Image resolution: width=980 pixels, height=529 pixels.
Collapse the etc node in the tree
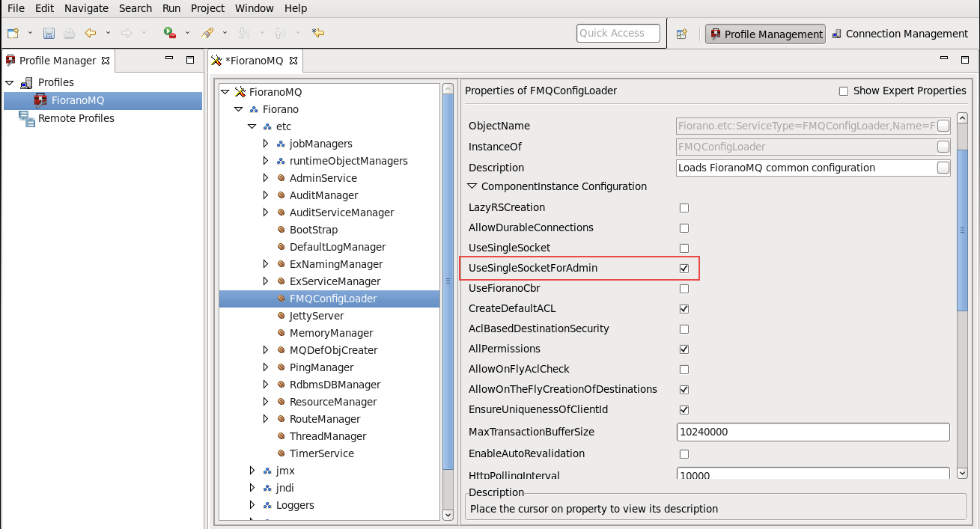(x=252, y=126)
